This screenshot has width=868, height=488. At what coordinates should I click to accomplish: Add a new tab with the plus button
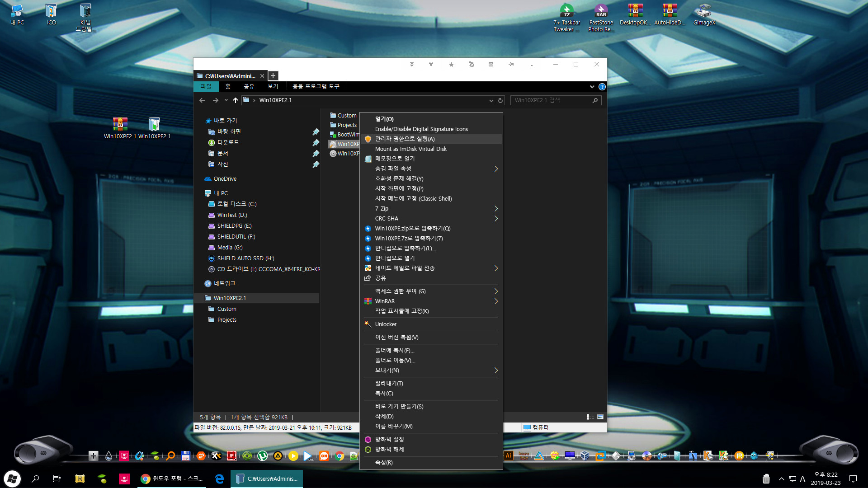click(273, 75)
